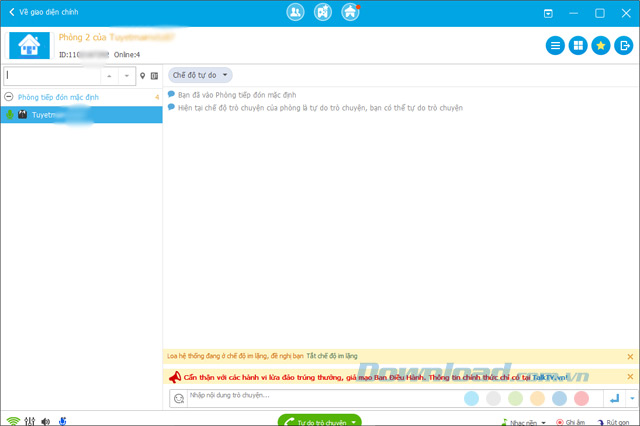Pick the light green color circle
The height and width of the screenshot is (426, 640).
pyautogui.click(x=516, y=398)
